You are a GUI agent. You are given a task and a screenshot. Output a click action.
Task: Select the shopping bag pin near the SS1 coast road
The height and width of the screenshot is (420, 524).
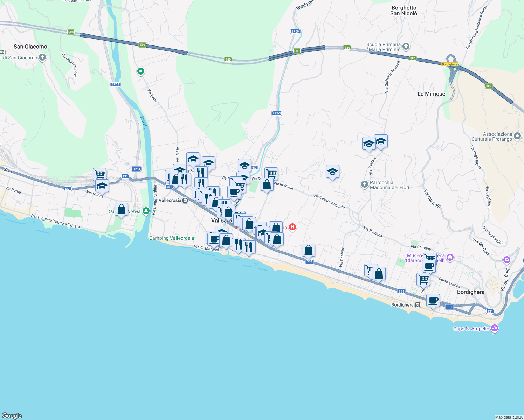point(308,250)
